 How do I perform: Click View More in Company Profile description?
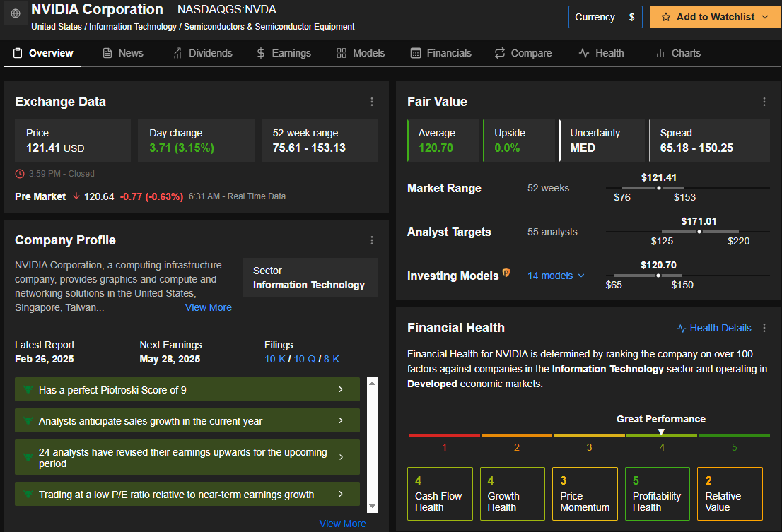(209, 307)
